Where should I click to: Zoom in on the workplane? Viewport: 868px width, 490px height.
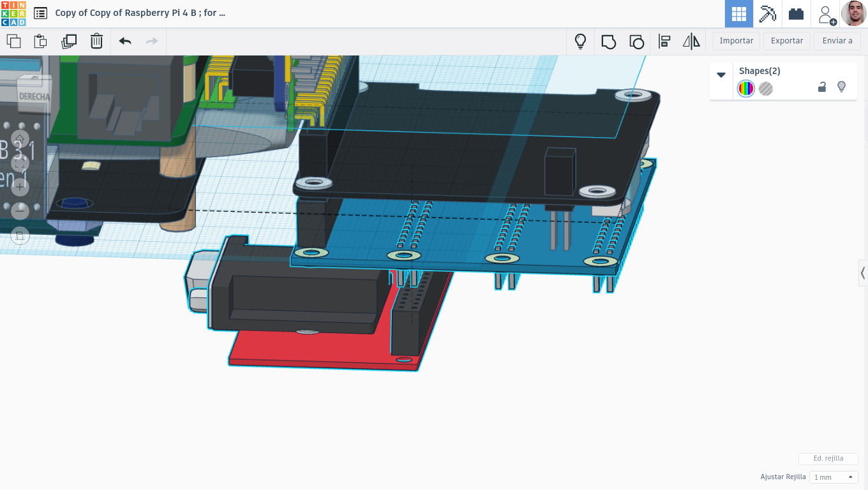click(20, 187)
